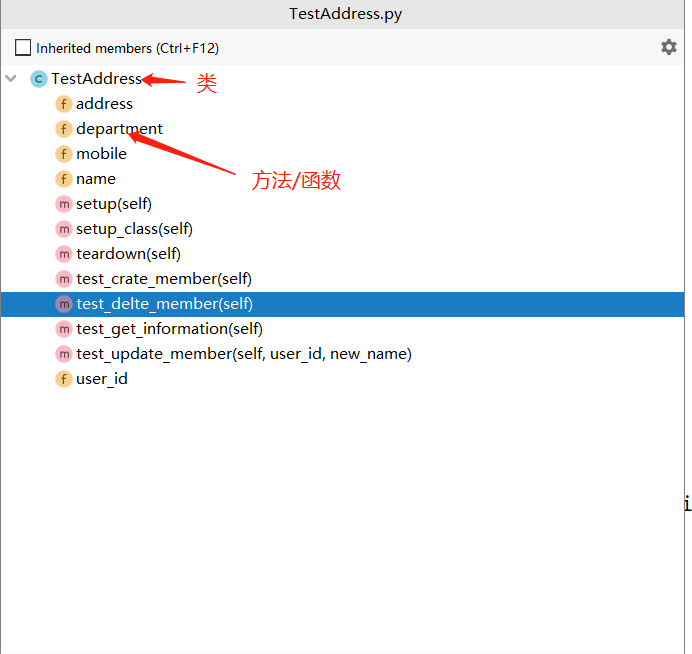Select the highlighted test_delte_member(self) row
692x654 pixels.
tap(164, 304)
